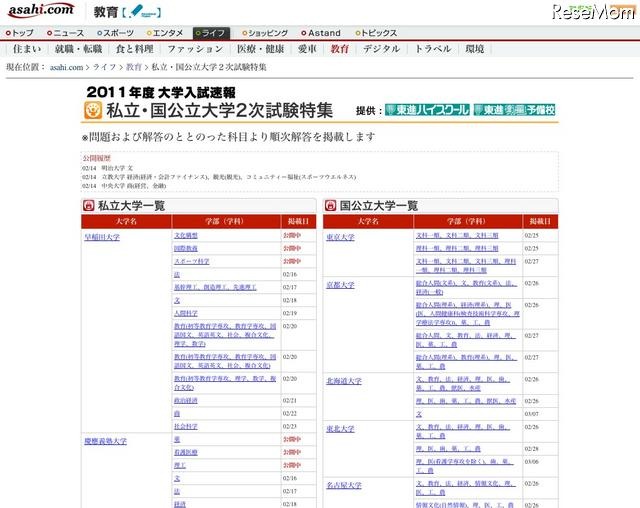The width and height of the screenshot is (640, 508).
Task: Select the デジタル submenu item
Action: (x=381, y=49)
